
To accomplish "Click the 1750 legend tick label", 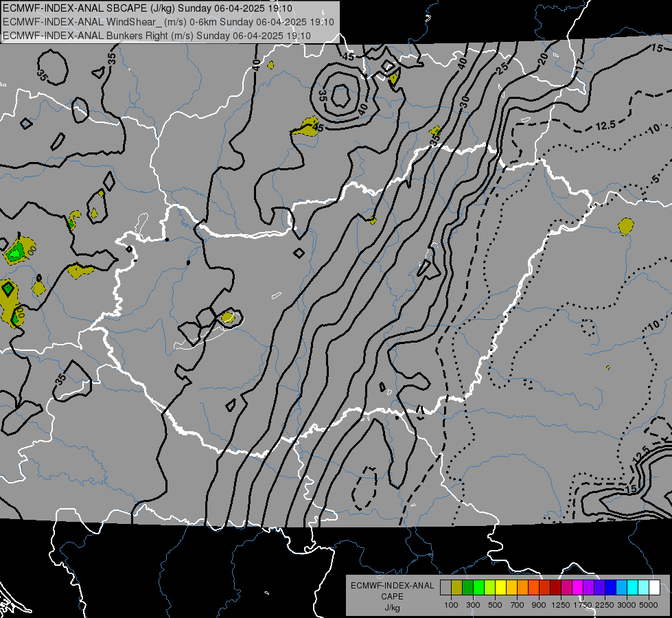I will click(583, 605).
